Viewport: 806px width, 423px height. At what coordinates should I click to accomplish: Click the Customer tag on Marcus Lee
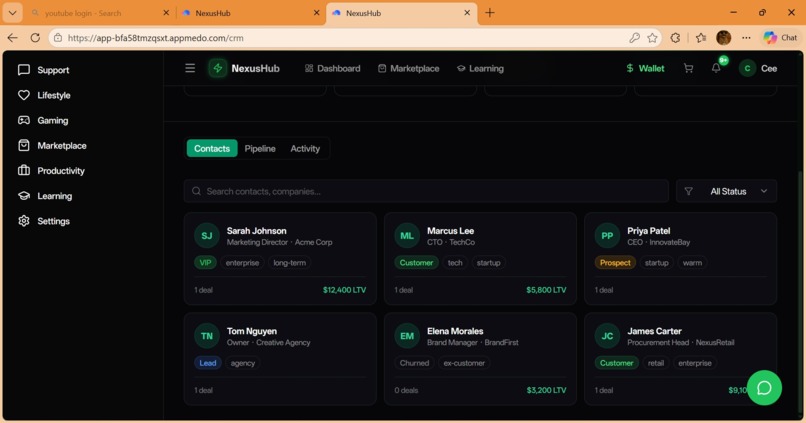pos(416,263)
